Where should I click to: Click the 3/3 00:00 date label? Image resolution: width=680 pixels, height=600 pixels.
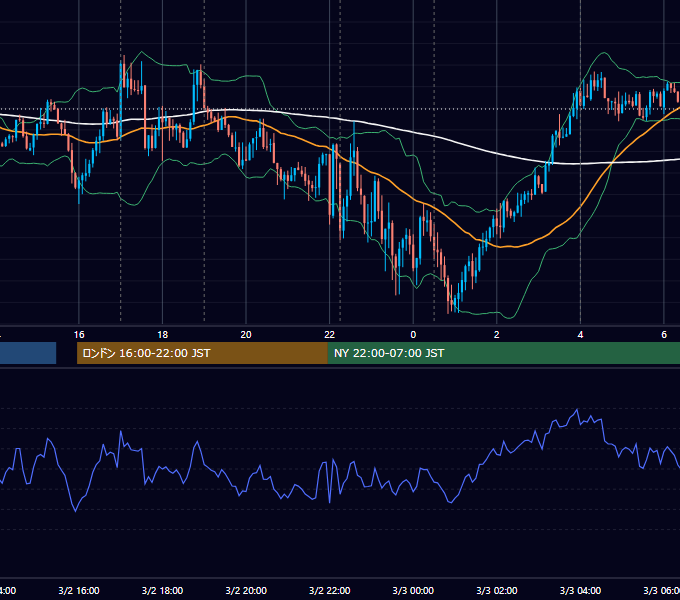pos(413,590)
